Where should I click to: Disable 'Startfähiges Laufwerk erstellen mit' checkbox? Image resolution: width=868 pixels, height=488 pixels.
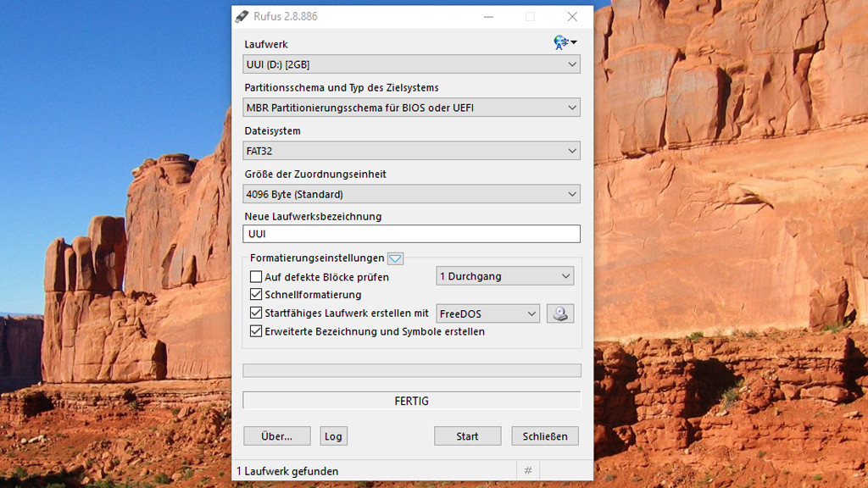tap(256, 313)
